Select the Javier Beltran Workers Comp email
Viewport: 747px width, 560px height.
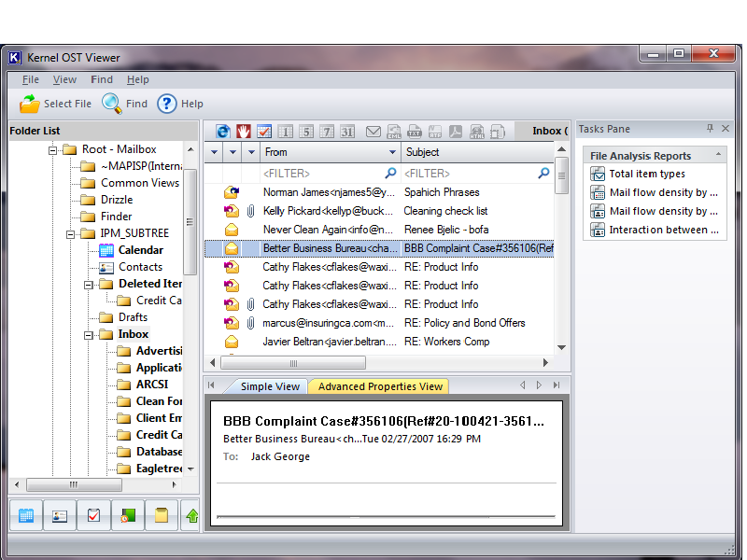(x=379, y=342)
